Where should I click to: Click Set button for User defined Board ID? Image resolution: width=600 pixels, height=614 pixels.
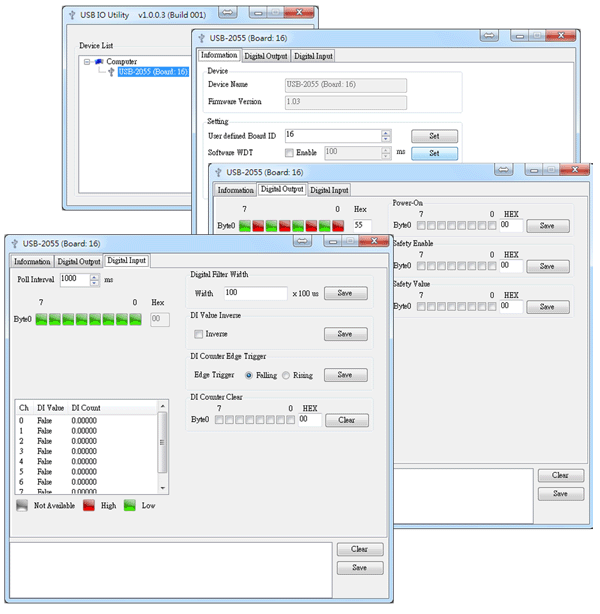(x=434, y=136)
